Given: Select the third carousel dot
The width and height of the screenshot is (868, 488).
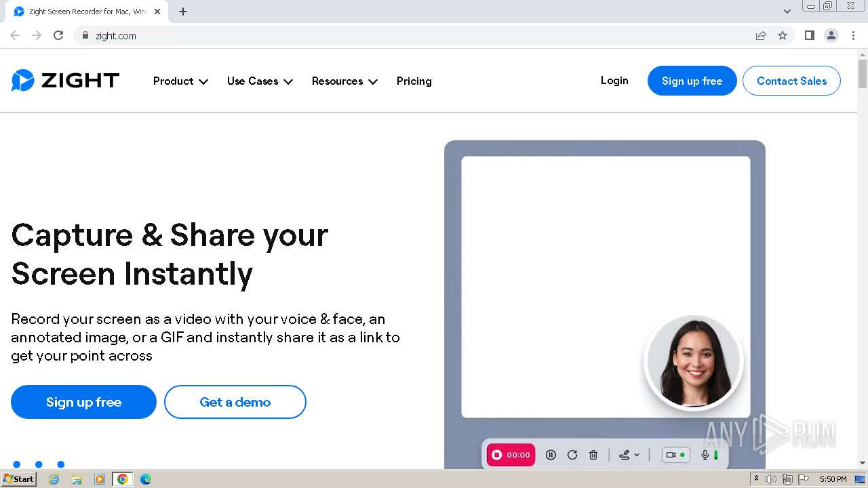Looking at the screenshot, I should (60, 464).
